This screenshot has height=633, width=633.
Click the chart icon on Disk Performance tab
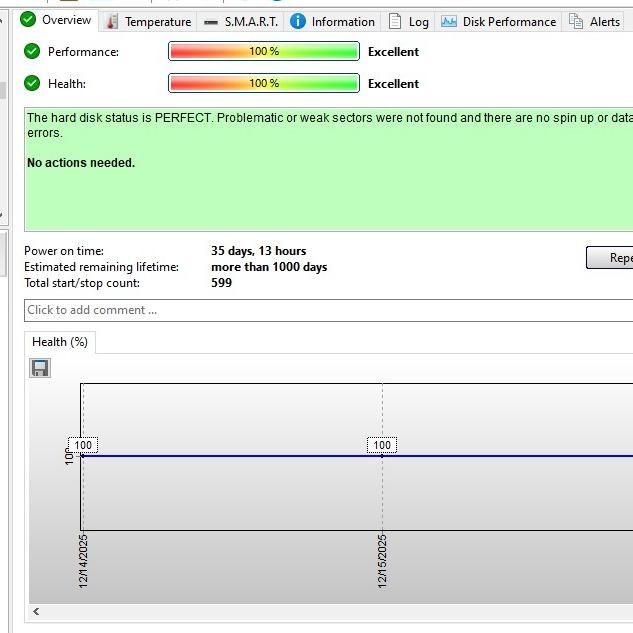[x=449, y=21]
